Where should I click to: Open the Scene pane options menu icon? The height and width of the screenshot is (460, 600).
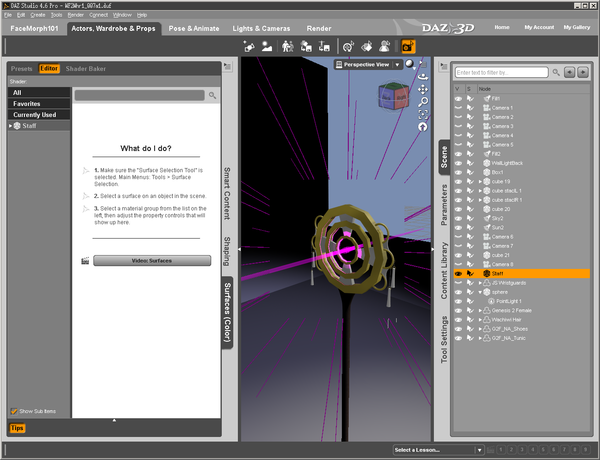[x=444, y=66]
